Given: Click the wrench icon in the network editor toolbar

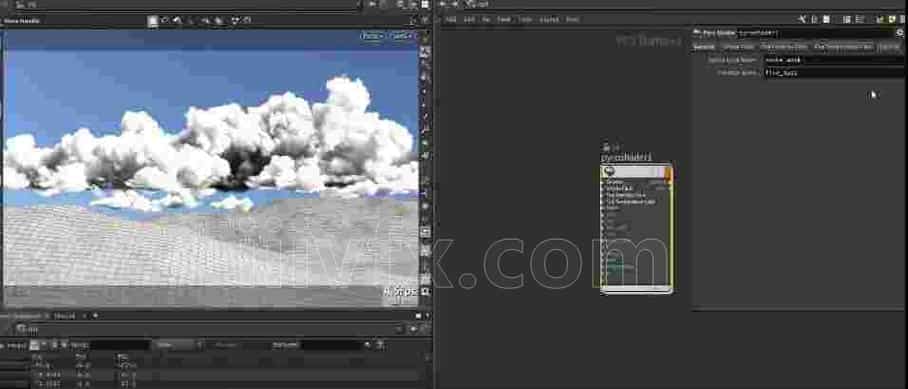Looking at the screenshot, I should [802, 20].
